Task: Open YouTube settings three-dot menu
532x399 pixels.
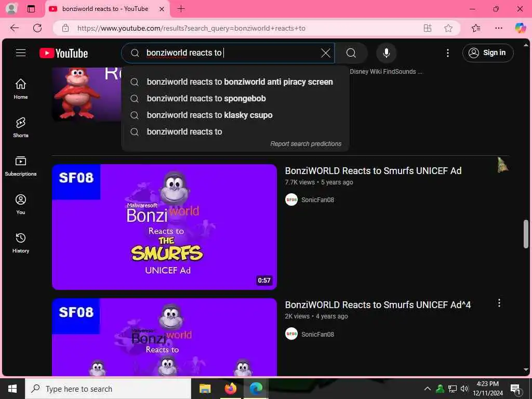Action: click(x=448, y=53)
